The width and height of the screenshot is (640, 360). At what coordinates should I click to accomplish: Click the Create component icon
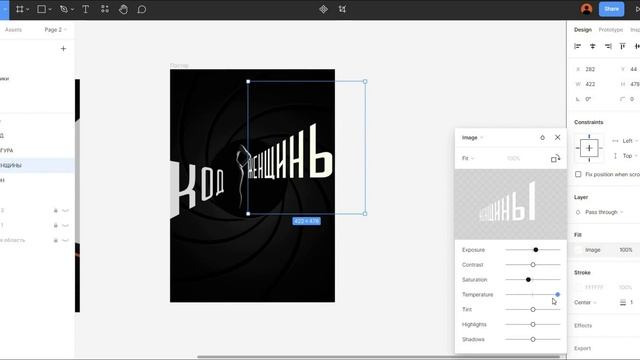[323, 9]
